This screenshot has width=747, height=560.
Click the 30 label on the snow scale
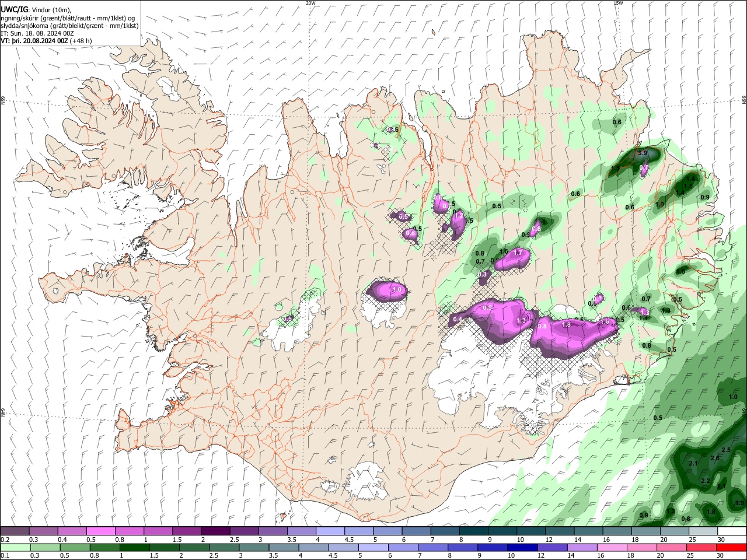(721, 540)
